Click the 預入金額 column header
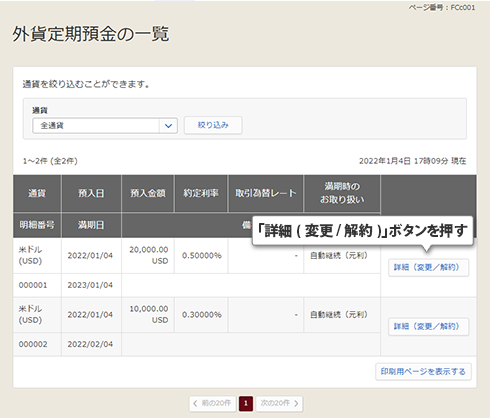490x418 pixels. (148, 193)
